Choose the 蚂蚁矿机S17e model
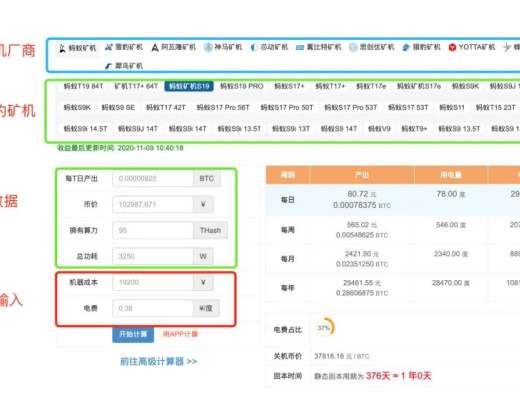 coord(419,86)
